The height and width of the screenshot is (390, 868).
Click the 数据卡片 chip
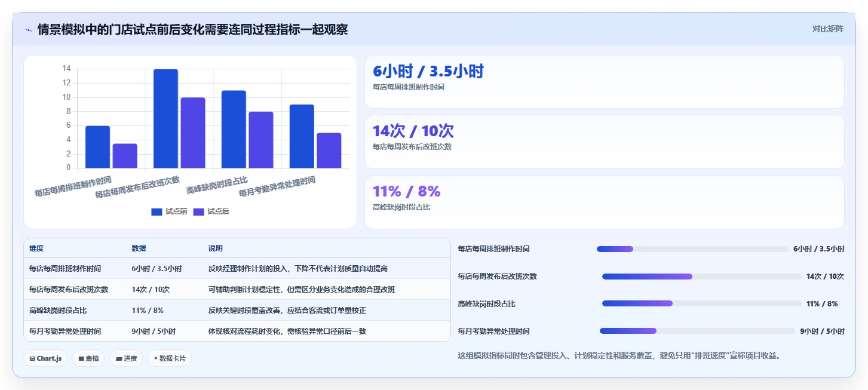pyautogui.click(x=170, y=358)
